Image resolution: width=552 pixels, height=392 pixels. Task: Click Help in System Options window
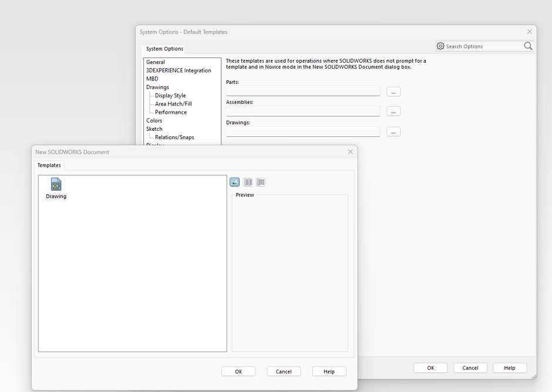tap(509, 368)
